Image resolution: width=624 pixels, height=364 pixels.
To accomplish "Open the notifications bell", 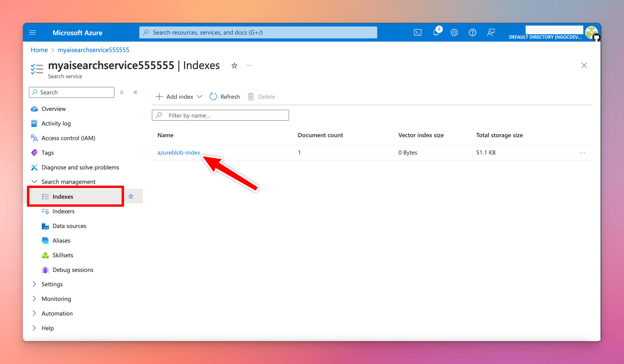I will pos(436,33).
